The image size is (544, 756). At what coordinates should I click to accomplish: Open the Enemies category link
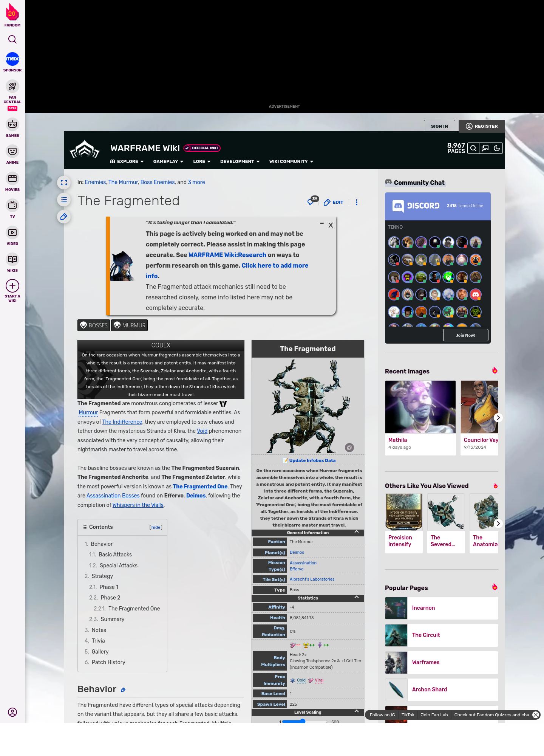(x=95, y=182)
